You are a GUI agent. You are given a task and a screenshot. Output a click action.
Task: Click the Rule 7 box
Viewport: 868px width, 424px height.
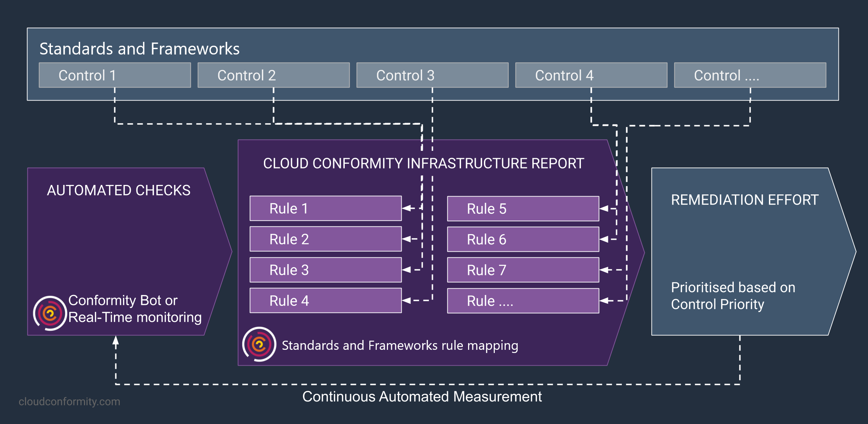point(523,270)
